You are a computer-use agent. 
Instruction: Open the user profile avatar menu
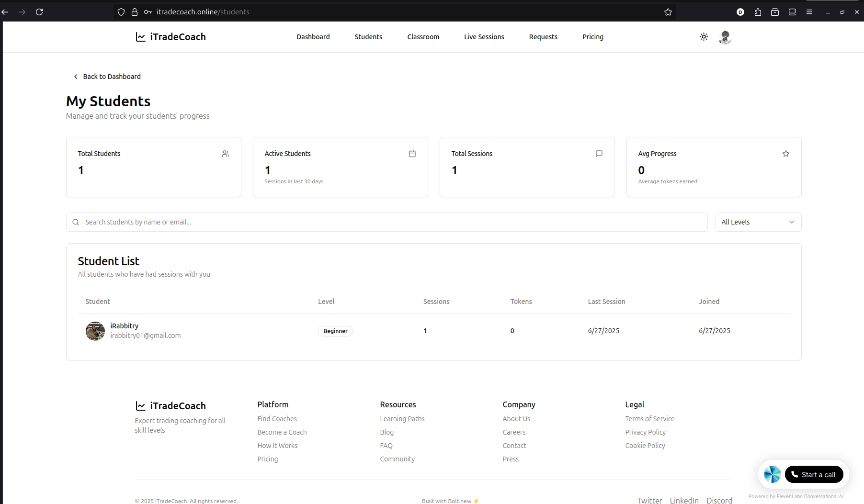pyautogui.click(x=725, y=37)
